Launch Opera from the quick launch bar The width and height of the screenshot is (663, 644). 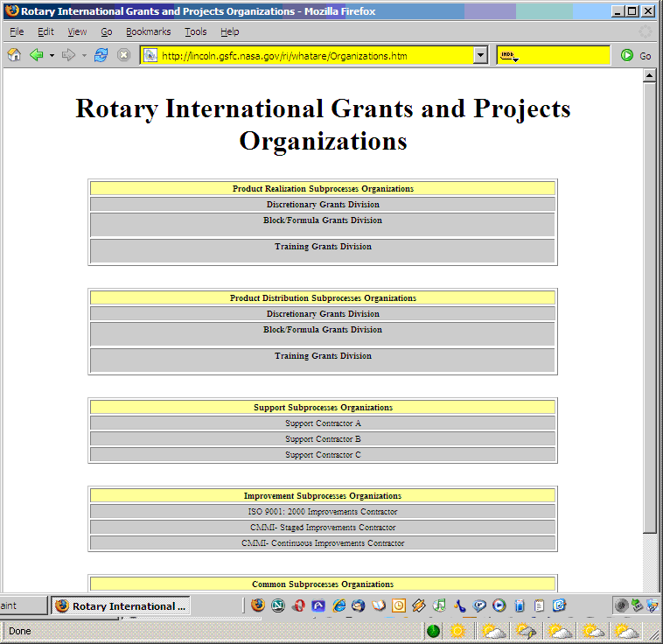[x=298, y=605]
